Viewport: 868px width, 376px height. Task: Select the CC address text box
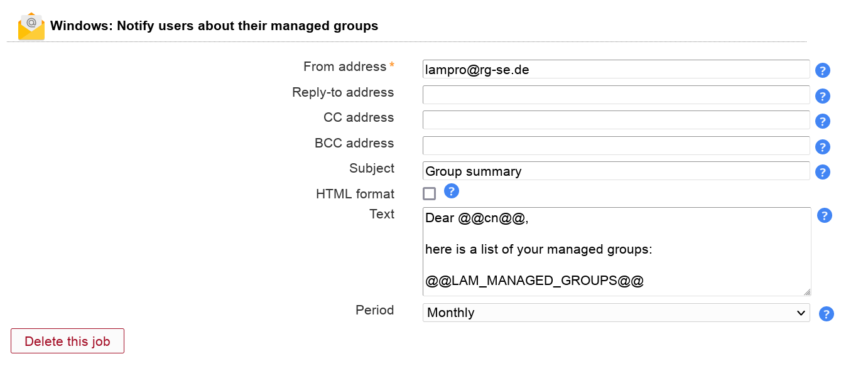click(616, 120)
